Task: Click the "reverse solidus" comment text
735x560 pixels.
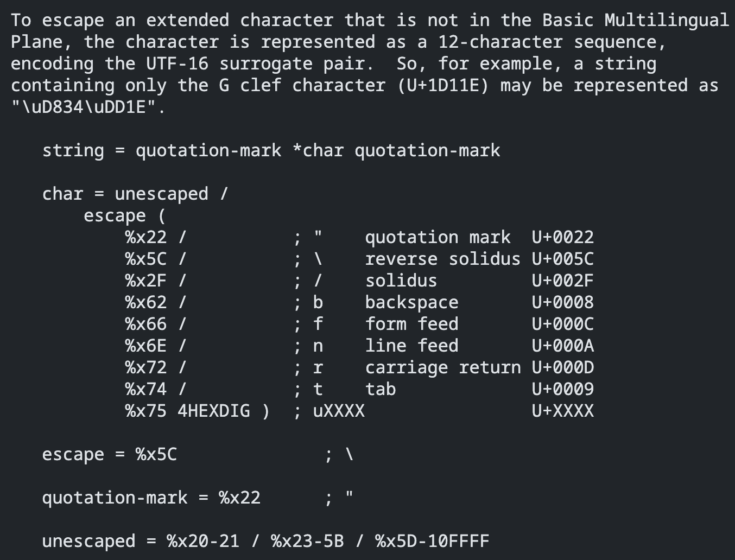Action: click(x=442, y=259)
